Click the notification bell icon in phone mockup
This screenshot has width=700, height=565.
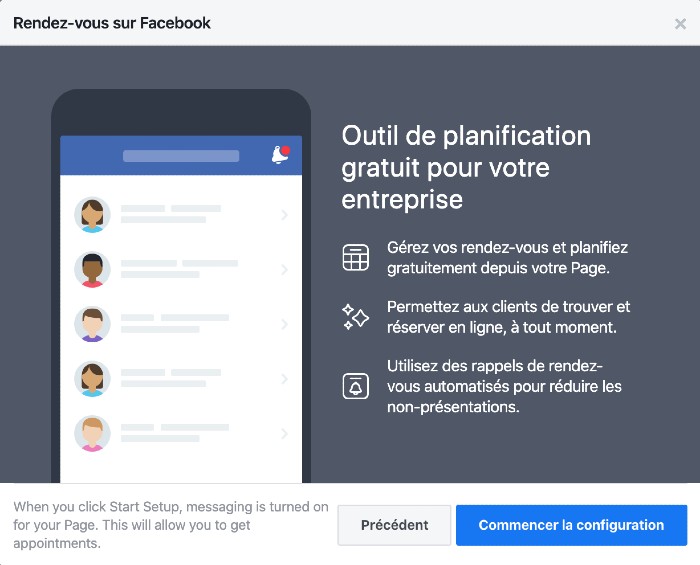pos(279,155)
